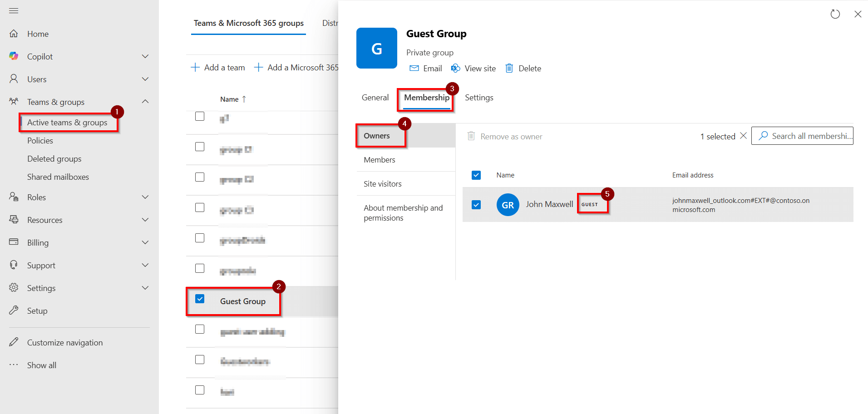This screenshot has width=868, height=414.
Task: Select Copilot in the navigation pane
Action: click(40, 56)
